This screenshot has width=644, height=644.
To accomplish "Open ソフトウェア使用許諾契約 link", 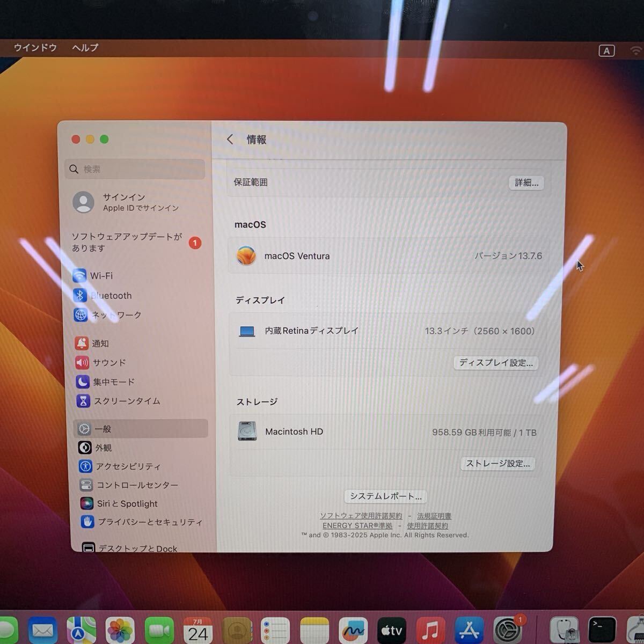I will (x=361, y=516).
